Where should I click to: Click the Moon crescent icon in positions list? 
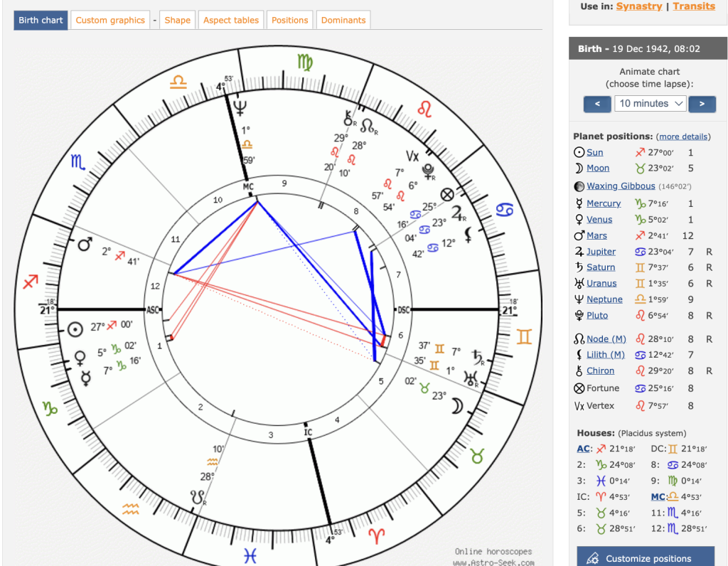click(x=579, y=169)
